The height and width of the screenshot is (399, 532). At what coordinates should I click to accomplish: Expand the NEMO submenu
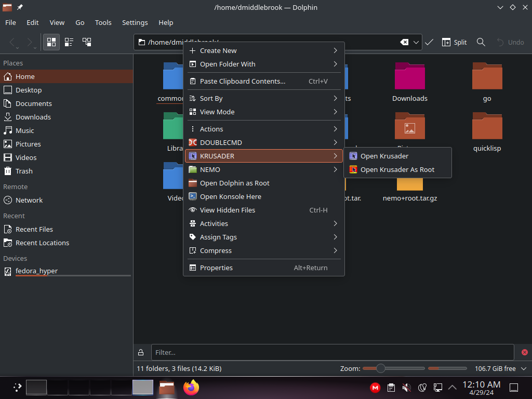(x=263, y=170)
